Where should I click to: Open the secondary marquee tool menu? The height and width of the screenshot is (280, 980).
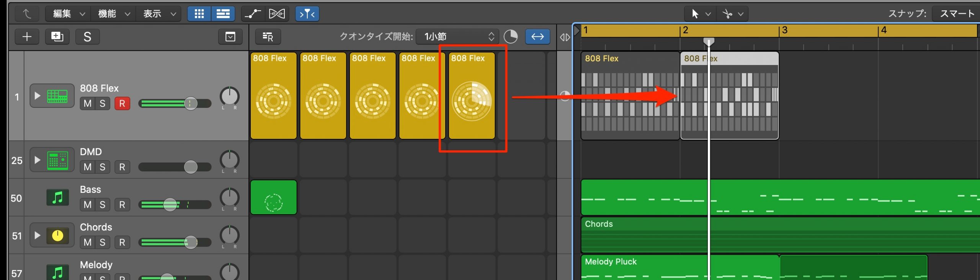732,14
